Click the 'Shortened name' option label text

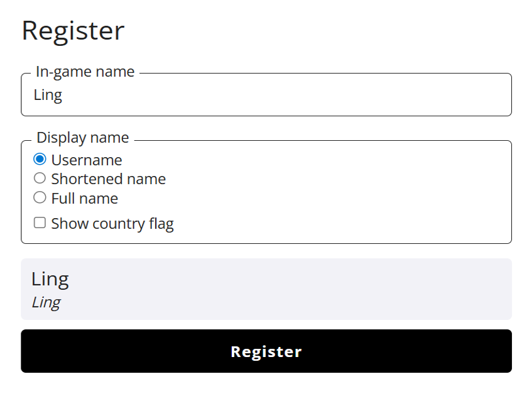tap(108, 179)
